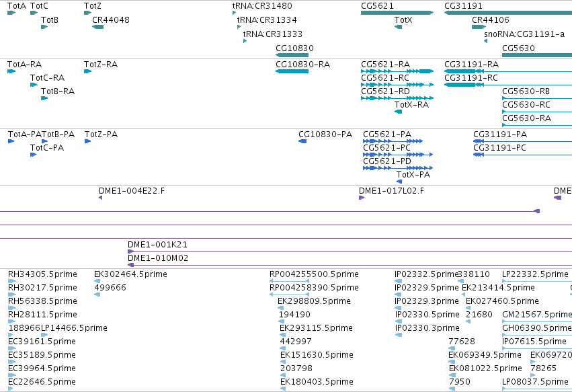Click the CR44048 gene feature
572x392 pixels.
[97, 27]
